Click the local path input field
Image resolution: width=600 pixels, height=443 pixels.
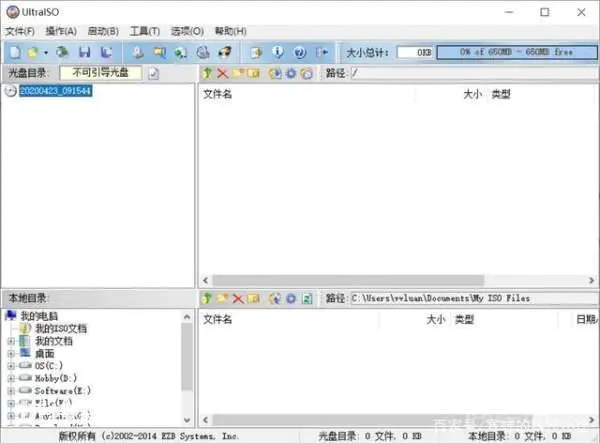click(474, 298)
